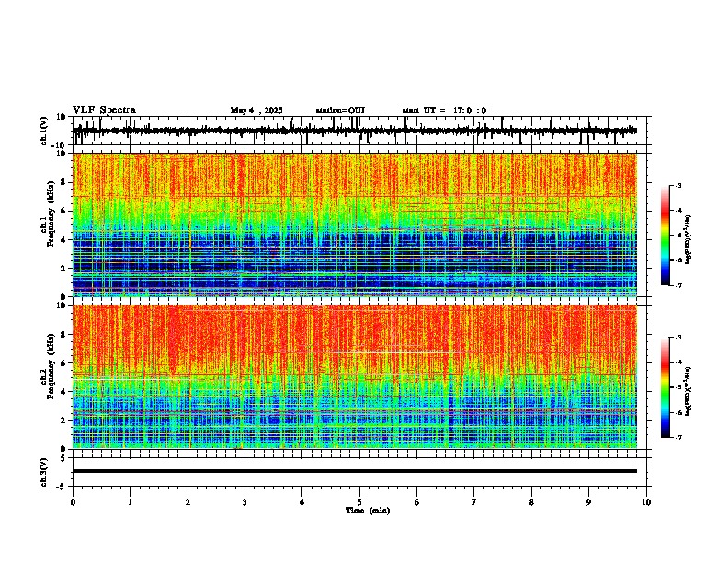Click time tick label "0" on bottom axis

[x=73, y=502]
